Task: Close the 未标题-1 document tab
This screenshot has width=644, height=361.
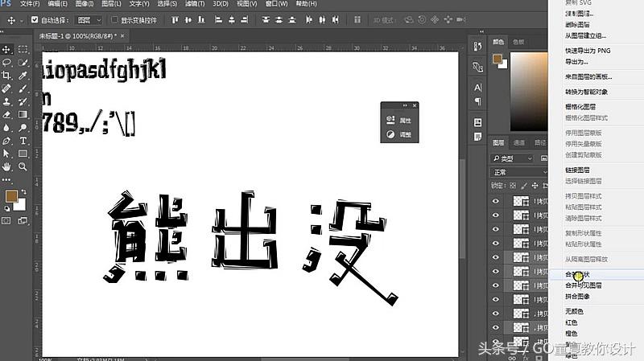Action: (122, 36)
